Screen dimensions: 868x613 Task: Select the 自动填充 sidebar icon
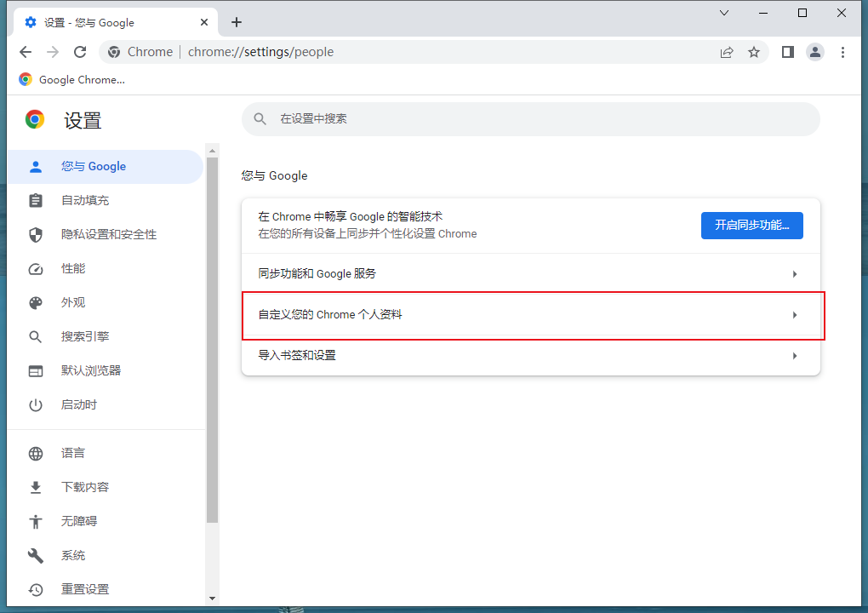coord(35,200)
